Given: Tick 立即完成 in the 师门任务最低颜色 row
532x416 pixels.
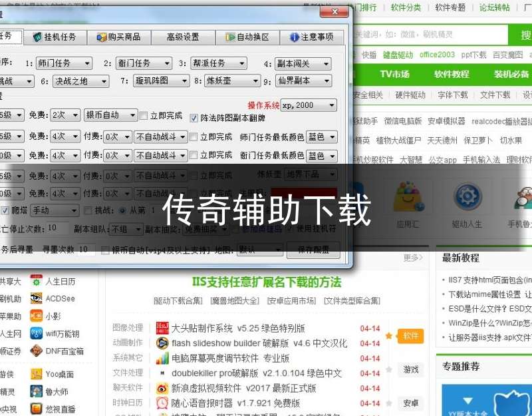Looking at the screenshot, I should tap(194, 137).
